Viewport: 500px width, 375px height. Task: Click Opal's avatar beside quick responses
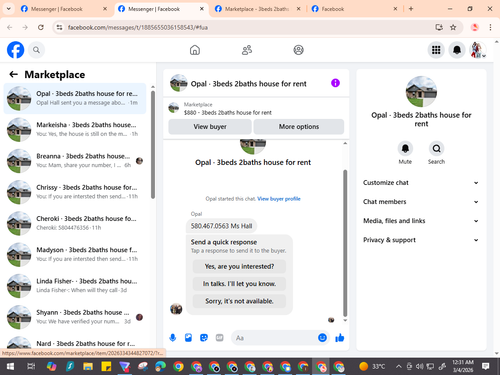pos(176,309)
